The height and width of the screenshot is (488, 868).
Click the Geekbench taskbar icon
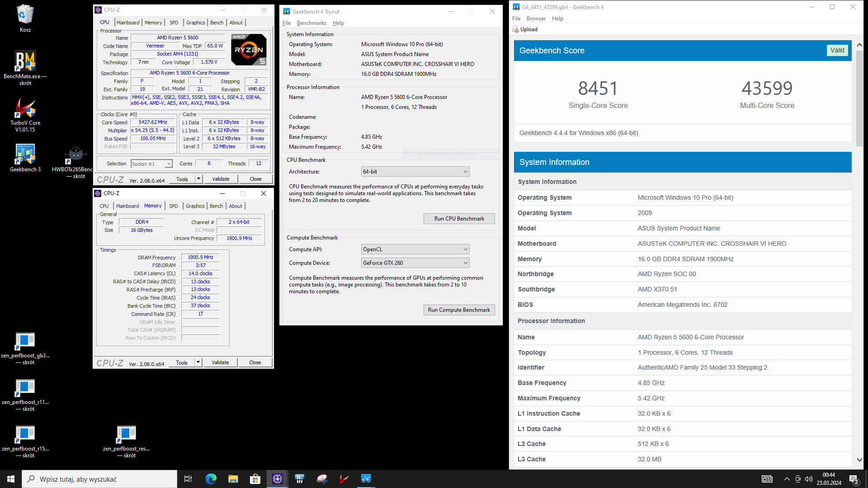[366, 479]
